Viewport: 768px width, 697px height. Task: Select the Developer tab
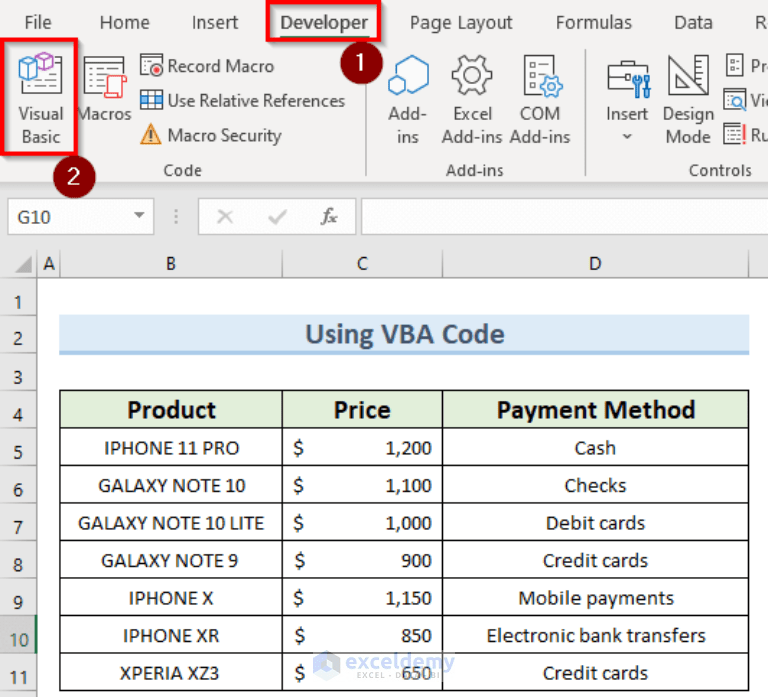[324, 23]
